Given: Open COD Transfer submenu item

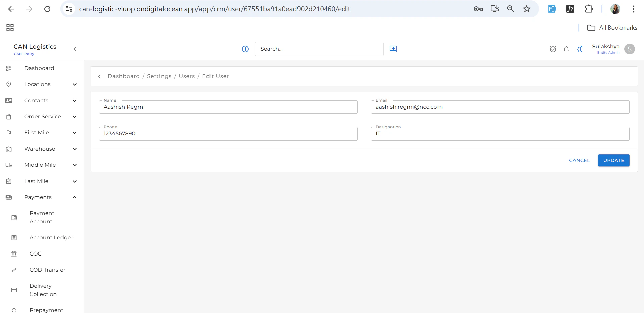Looking at the screenshot, I should (x=47, y=270).
